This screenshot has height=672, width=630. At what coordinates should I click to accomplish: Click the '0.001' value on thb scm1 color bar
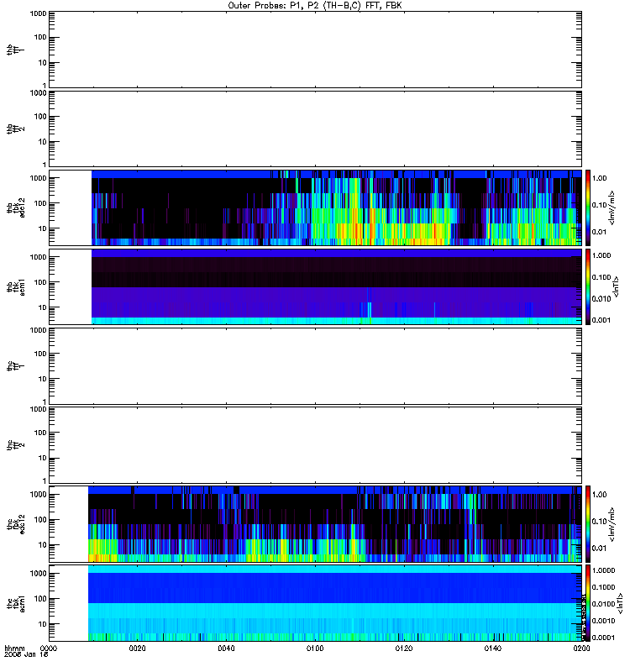(601, 320)
